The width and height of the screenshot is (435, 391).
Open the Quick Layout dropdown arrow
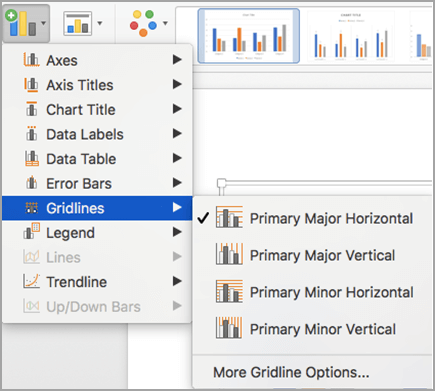coord(100,23)
